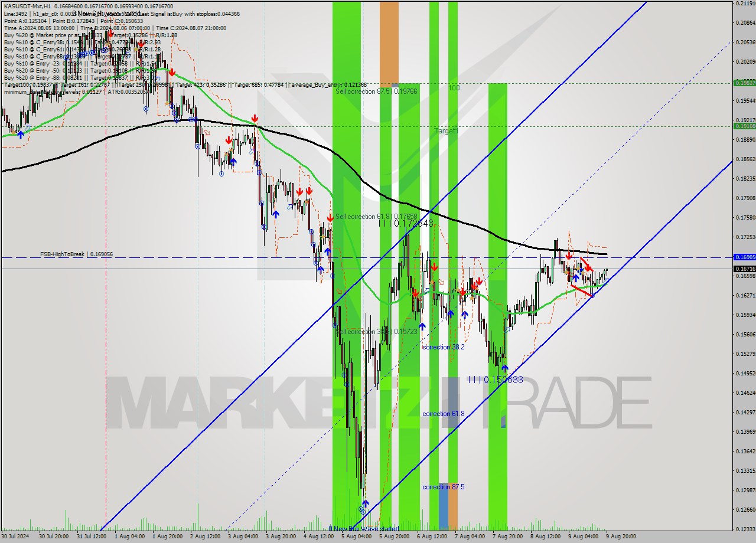Select the '30 Jul 20:00' time axis label
Image resolution: width=756 pixels, height=543 pixels.
pos(55,537)
